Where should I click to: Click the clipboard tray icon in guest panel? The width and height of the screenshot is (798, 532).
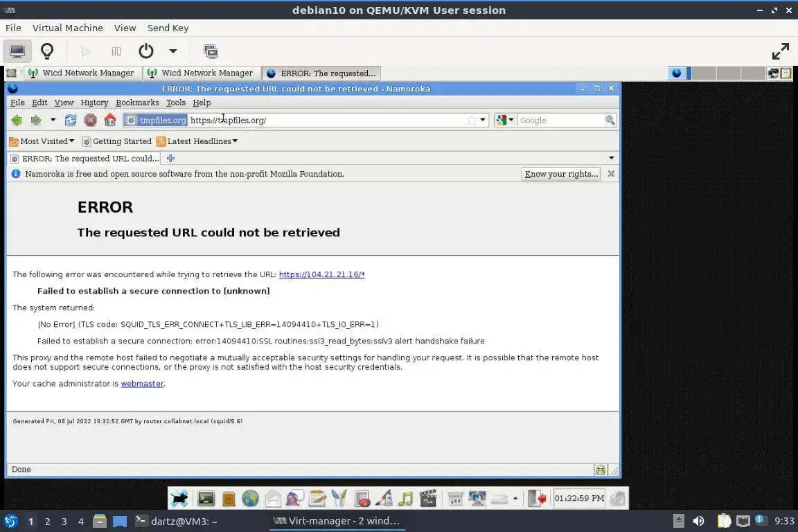(x=786, y=73)
